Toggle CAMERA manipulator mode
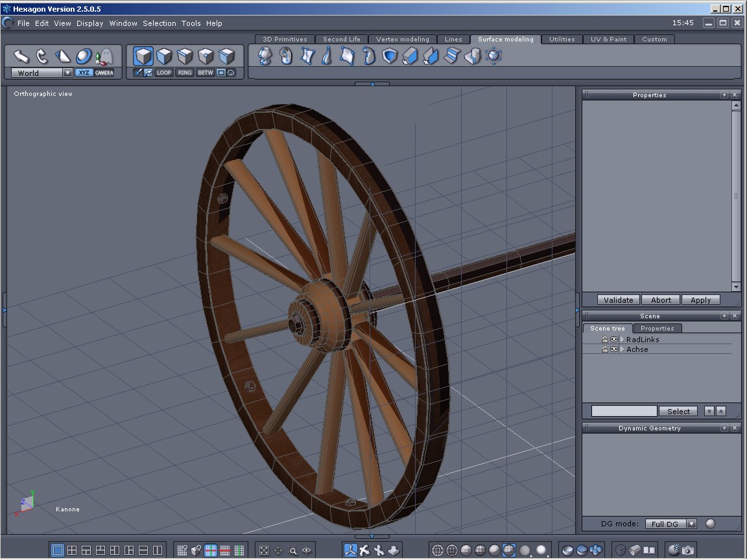The image size is (747, 560). (x=104, y=73)
